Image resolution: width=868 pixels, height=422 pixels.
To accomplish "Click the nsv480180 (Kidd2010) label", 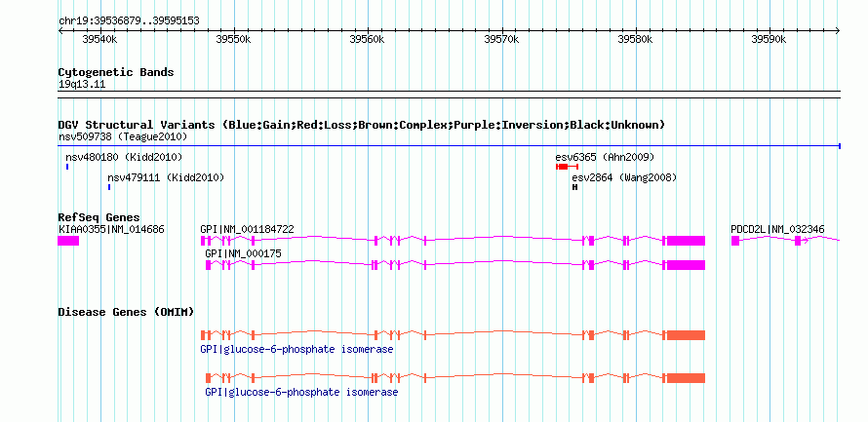I will click(124, 157).
